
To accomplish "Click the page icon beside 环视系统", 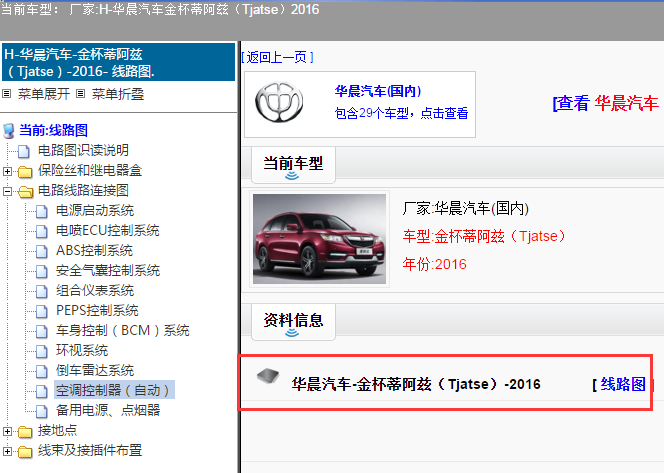I will click(x=42, y=351).
